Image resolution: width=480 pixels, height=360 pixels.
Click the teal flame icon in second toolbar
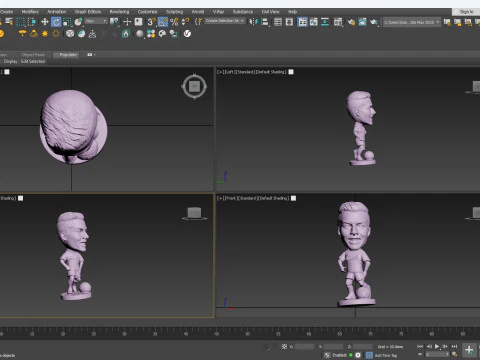tap(126, 34)
